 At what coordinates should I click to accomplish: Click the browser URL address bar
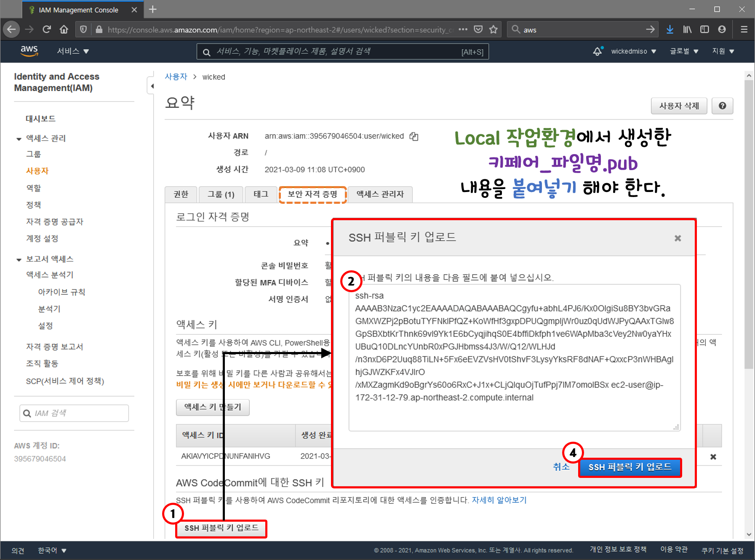click(x=280, y=29)
